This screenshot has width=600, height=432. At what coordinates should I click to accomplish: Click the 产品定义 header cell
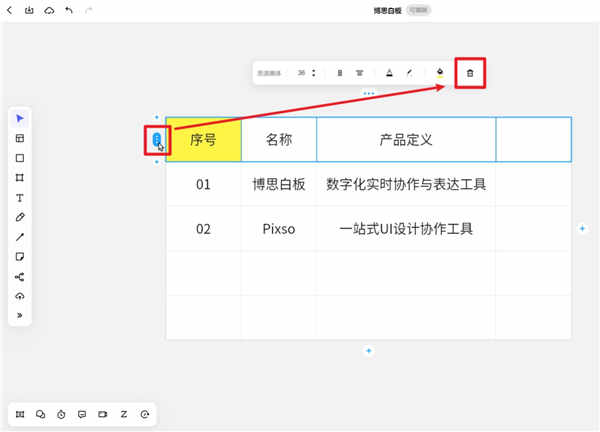point(406,140)
